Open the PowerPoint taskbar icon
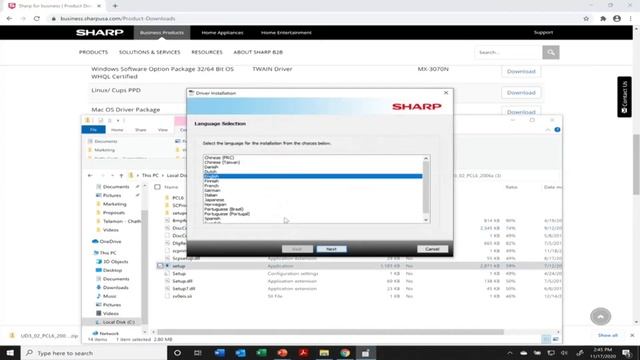 coord(282,353)
